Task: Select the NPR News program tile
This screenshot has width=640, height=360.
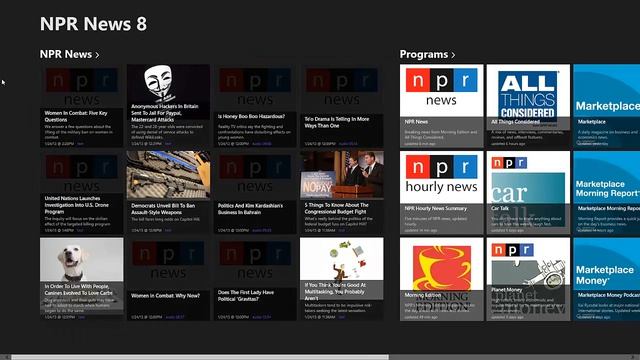Action: tap(442, 106)
